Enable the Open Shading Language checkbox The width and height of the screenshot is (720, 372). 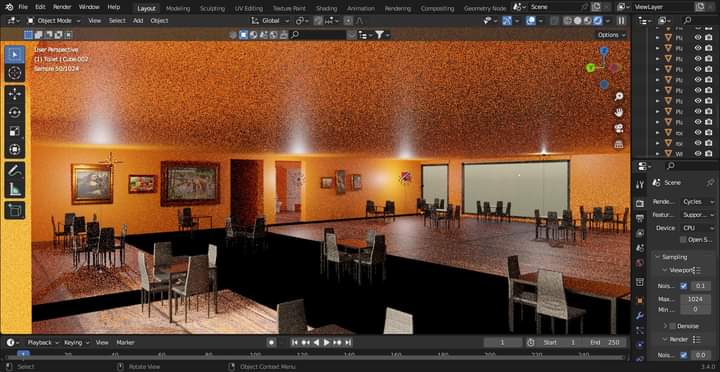click(x=683, y=240)
